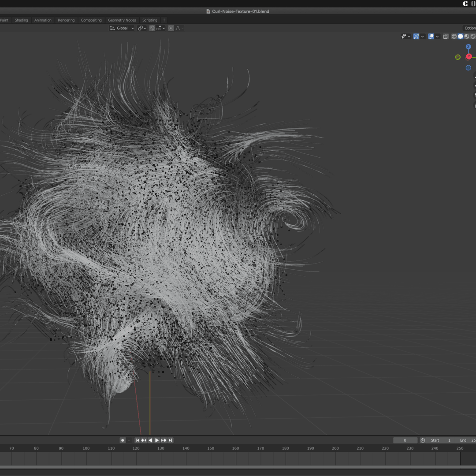Select solid viewport shading mode
Image resolution: width=476 pixels, height=476 pixels.
(x=460, y=37)
